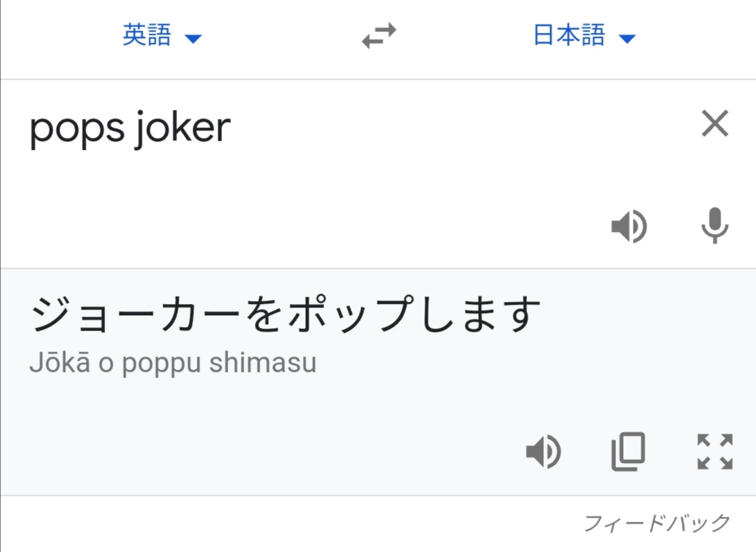
Task: Clear the entered text with the X
Action: [x=715, y=125]
